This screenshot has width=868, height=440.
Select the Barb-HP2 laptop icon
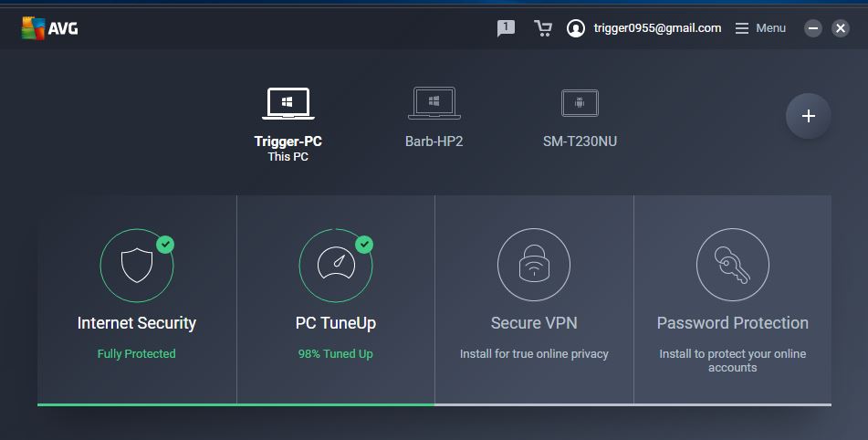[x=434, y=103]
